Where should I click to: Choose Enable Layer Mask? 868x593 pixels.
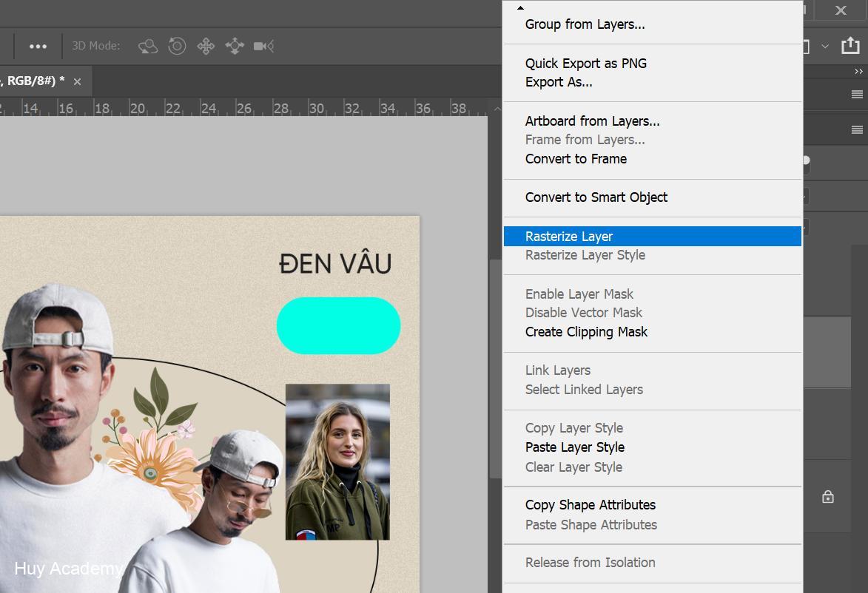pos(652,294)
